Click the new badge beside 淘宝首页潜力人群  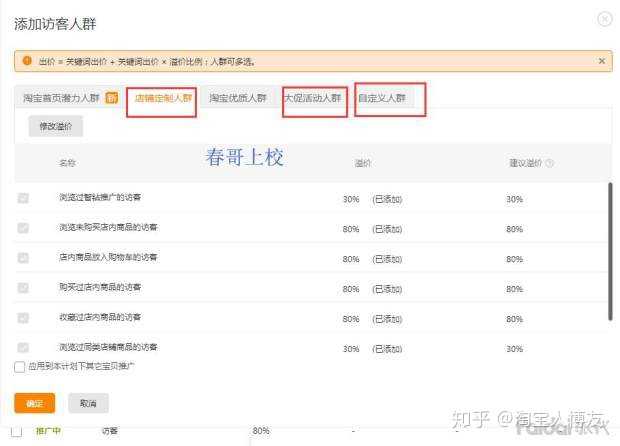click(112, 98)
